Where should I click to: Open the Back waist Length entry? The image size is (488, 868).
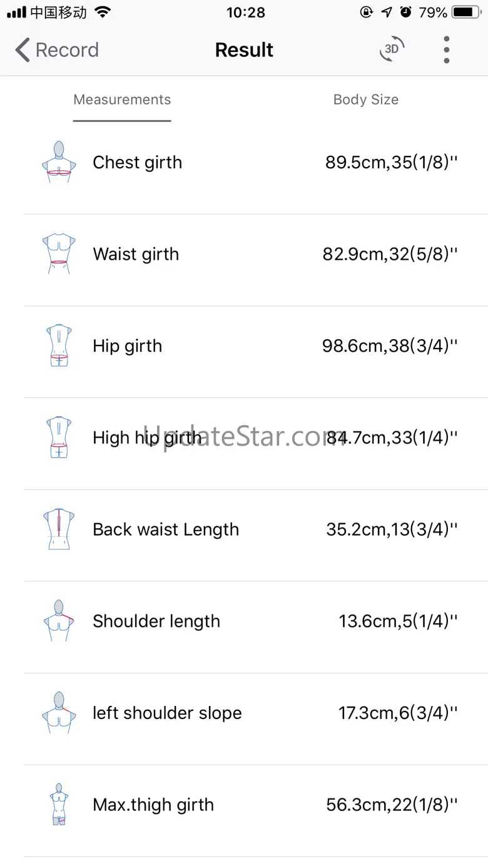pos(166,529)
